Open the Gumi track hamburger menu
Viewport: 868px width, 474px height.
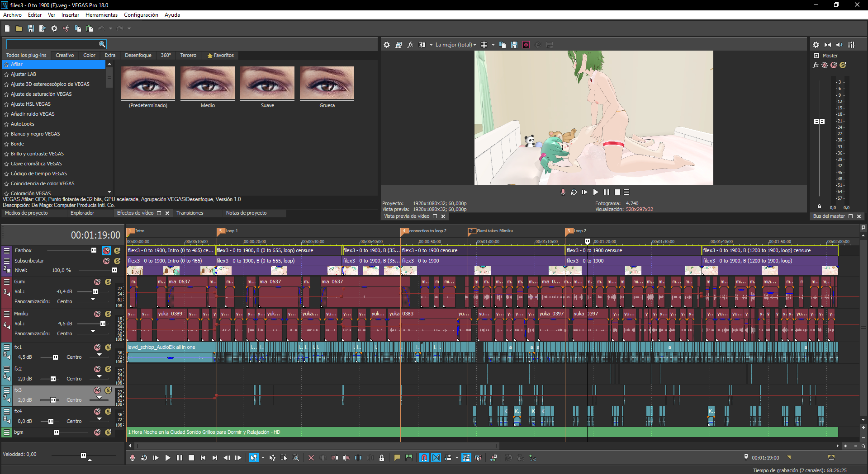(x=7, y=282)
